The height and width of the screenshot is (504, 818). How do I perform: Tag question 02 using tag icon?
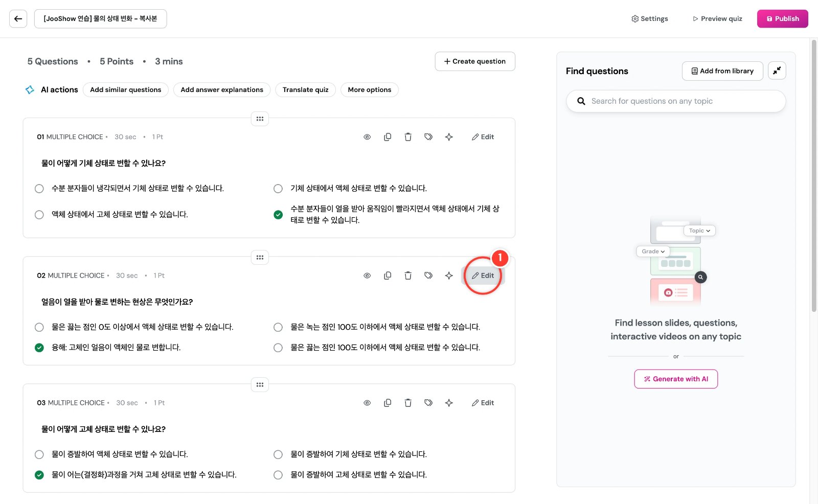tap(428, 276)
